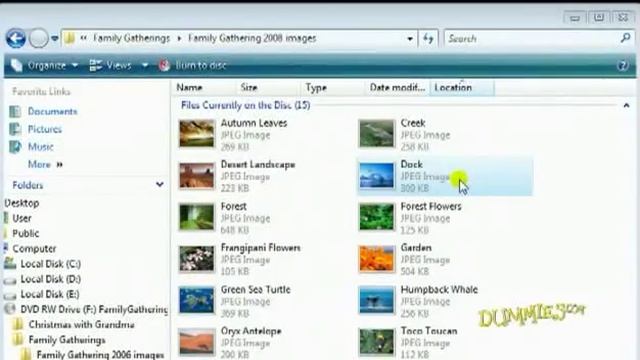Open the recent pages dropdown arrow
Screen dimensions: 640x360
click(55, 39)
